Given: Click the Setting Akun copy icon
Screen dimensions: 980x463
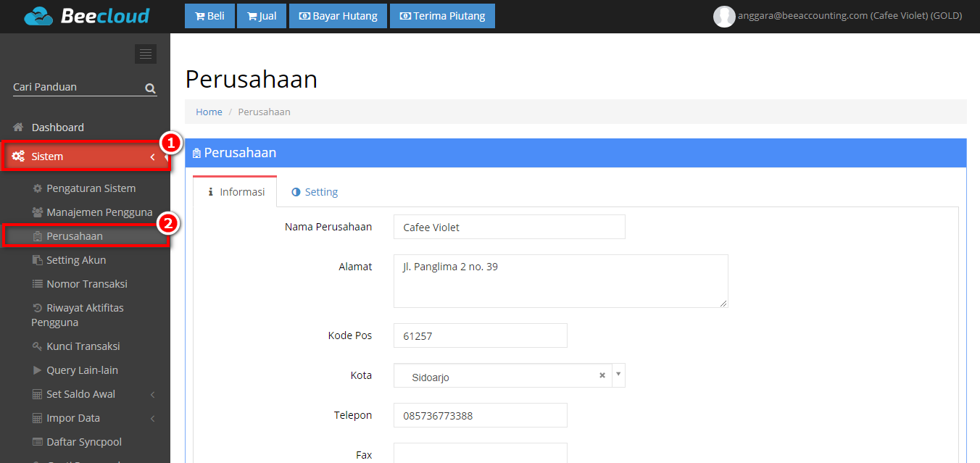Looking at the screenshot, I should click(x=38, y=260).
